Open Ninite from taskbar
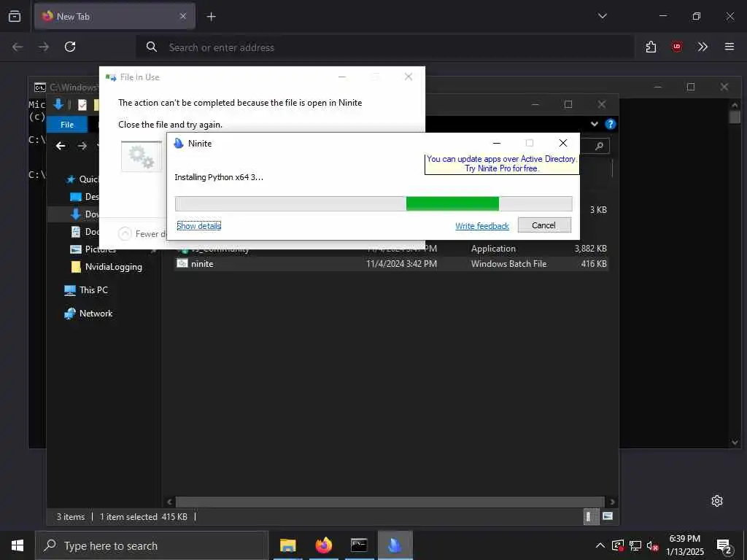This screenshot has width=747, height=560. coord(395,545)
